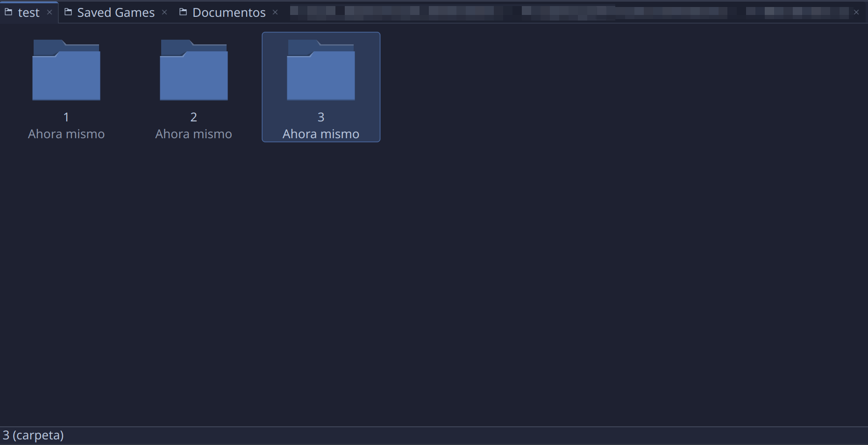The width and height of the screenshot is (868, 445).
Task: Click the name label of folder 1
Action: point(66,117)
